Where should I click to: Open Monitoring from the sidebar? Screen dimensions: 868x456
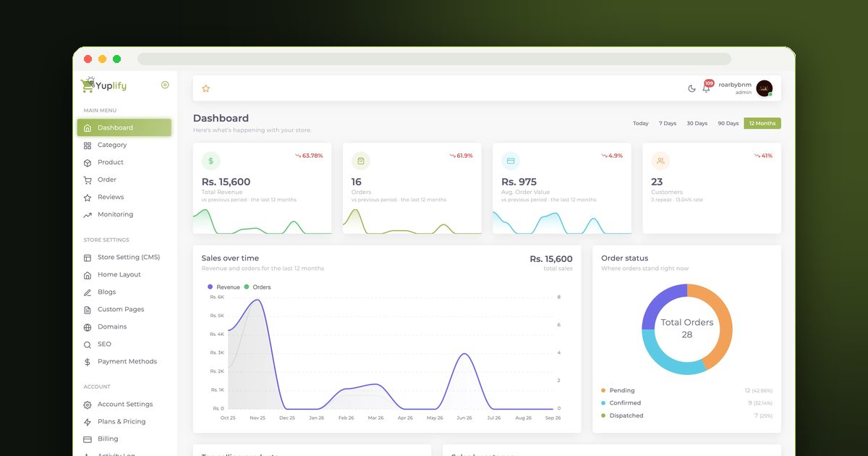(x=124, y=214)
